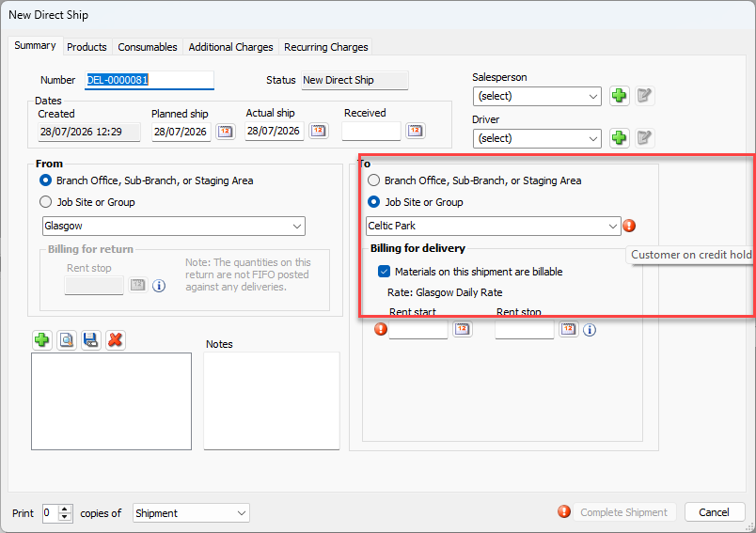Open disabled calendar for return Rent stop
Viewport: 756px width, 533px height.
tap(138, 285)
